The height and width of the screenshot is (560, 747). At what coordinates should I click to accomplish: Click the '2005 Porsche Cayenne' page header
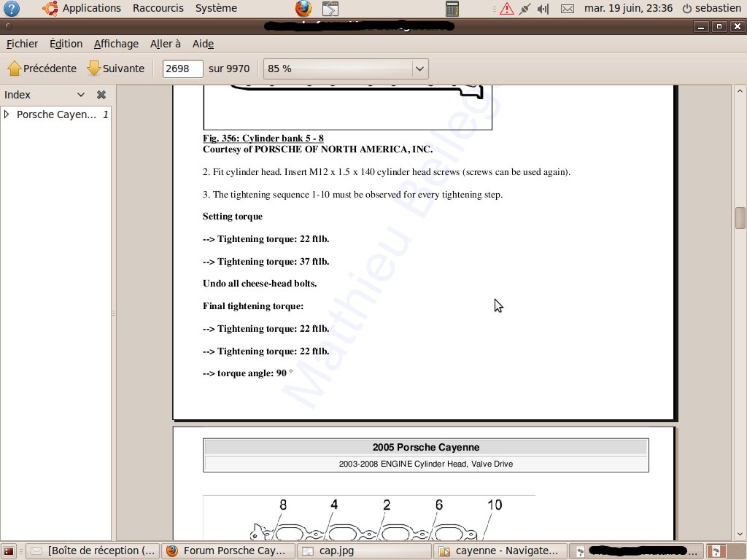[x=426, y=447]
